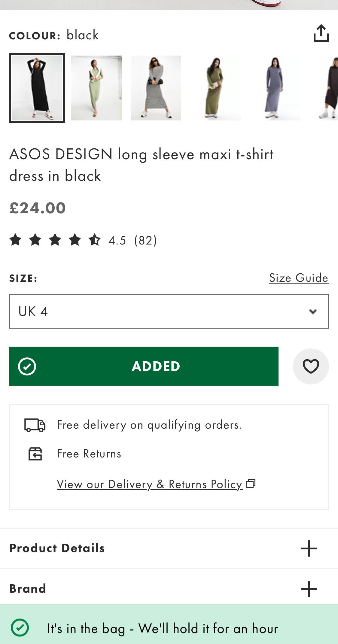Click the checkmark inside the ADDED button
Image resolution: width=338 pixels, height=644 pixels.
coord(28,366)
